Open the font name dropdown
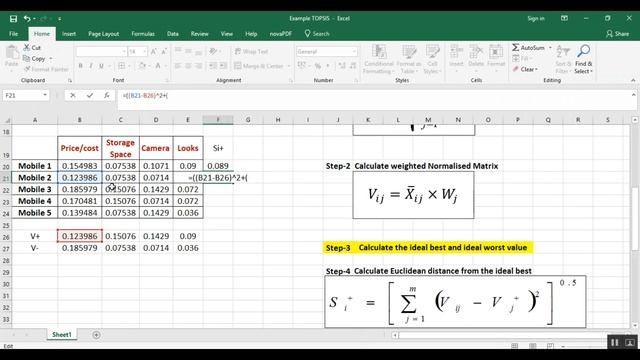 click(124, 52)
